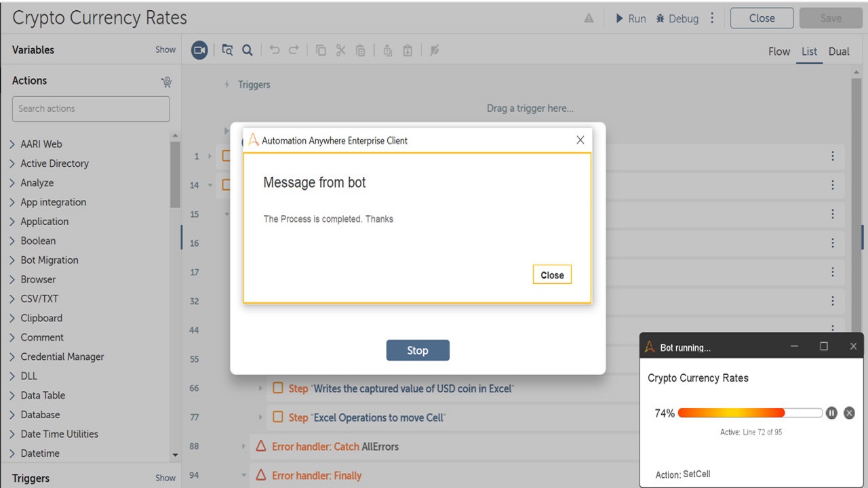This screenshot has height=488, width=868.
Task: Close the 'Message from bot' dialog with Close button
Action: pyautogui.click(x=552, y=274)
